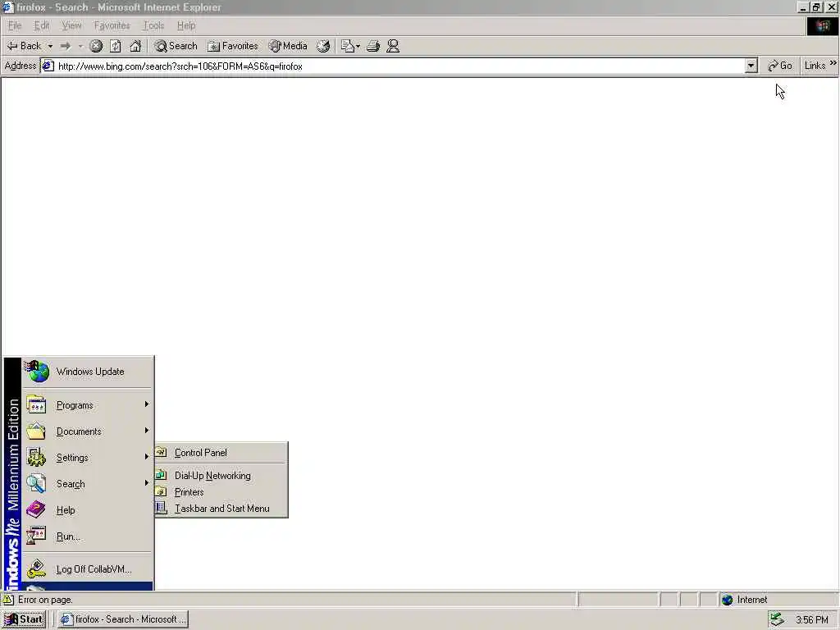Expand Search submenu in Start menu
This screenshot has width=840, height=630.
[x=88, y=484]
